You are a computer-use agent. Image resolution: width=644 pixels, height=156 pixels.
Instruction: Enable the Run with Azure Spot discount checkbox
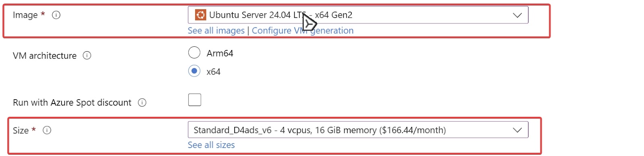point(195,100)
